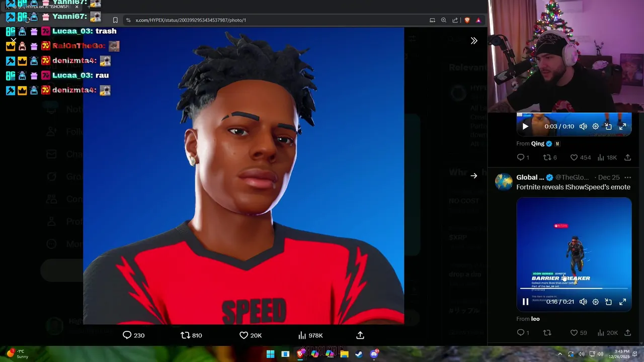Open leo's profile link
Image resolution: width=644 pixels, height=362 pixels.
(535, 319)
